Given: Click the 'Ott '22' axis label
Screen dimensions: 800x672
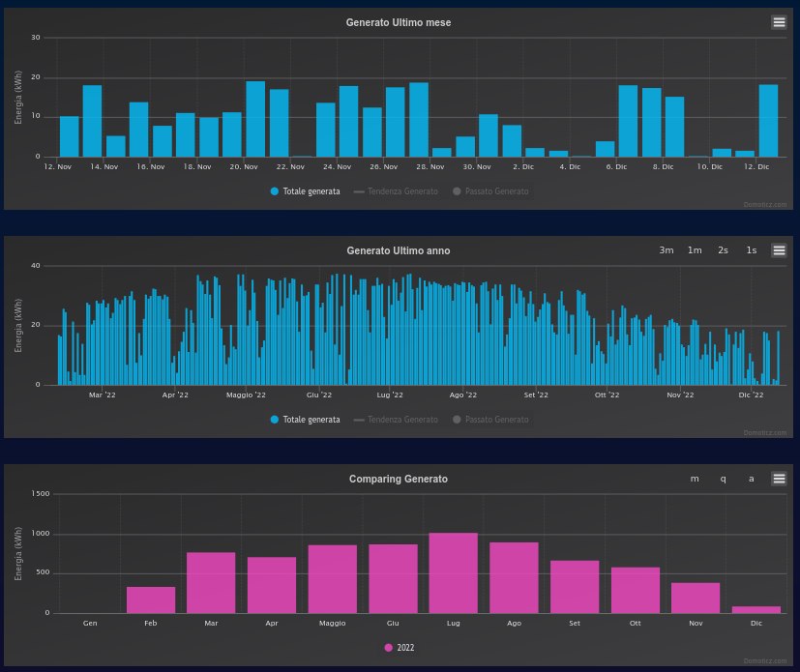Looking at the screenshot, I should click(x=607, y=394).
